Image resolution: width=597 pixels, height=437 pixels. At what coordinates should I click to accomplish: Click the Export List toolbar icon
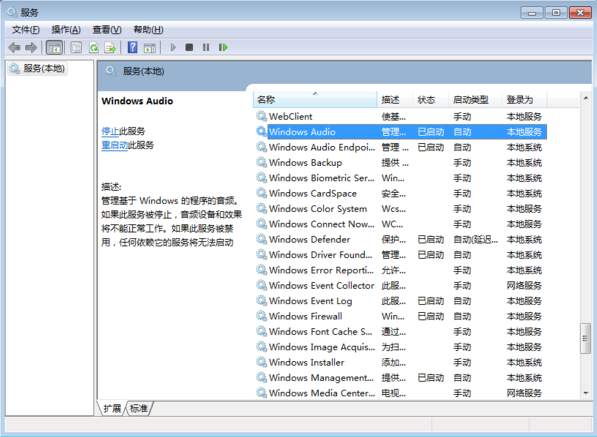coord(110,48)
